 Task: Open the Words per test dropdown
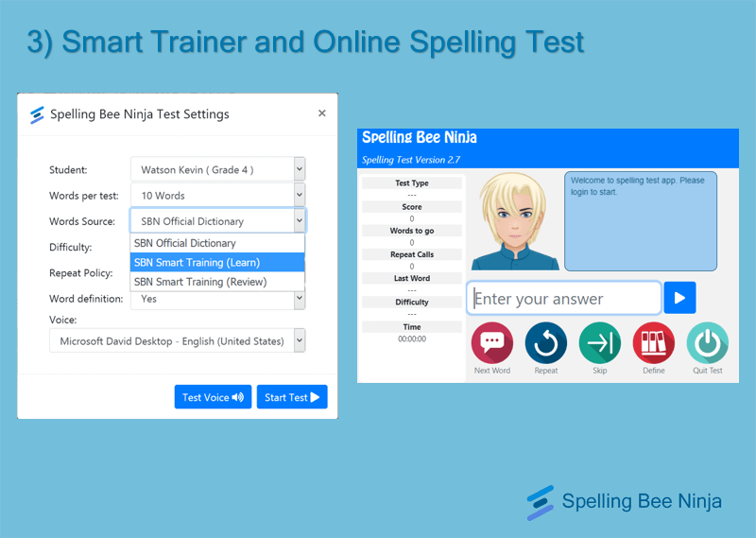[217, 196]
